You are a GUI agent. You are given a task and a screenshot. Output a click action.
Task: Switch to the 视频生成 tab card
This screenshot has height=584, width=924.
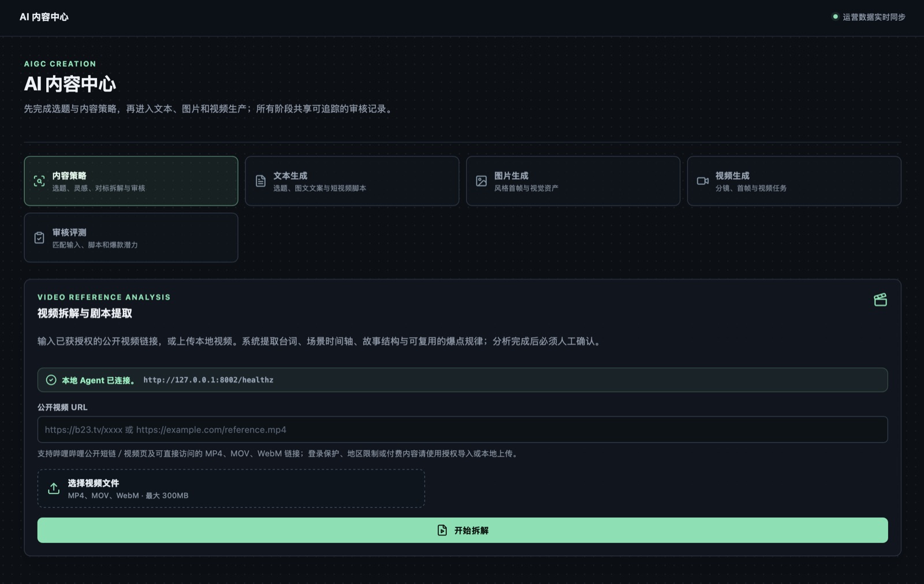(794, 181)
